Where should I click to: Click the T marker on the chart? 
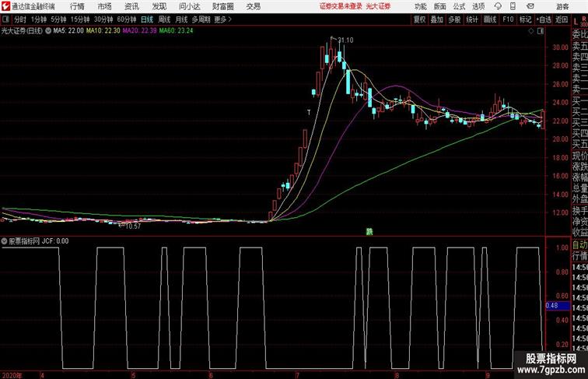tap(309, 112)
